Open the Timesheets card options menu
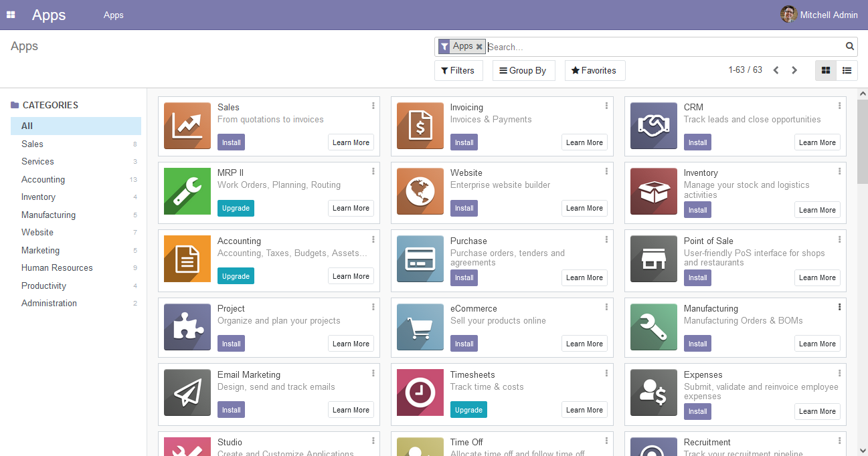Screen dimensions: 868x456 click(x=606, y=373)
